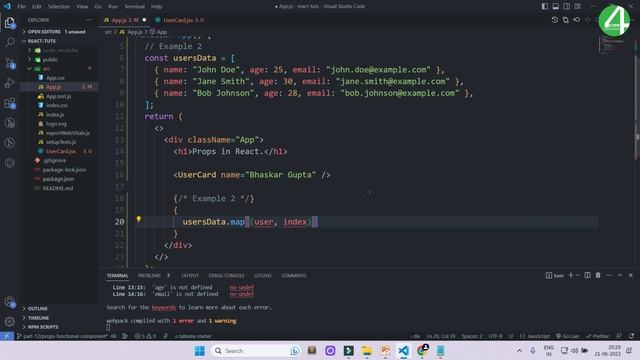Open the Search view in activity bar
Screen dimensions: 640x360
10,42
